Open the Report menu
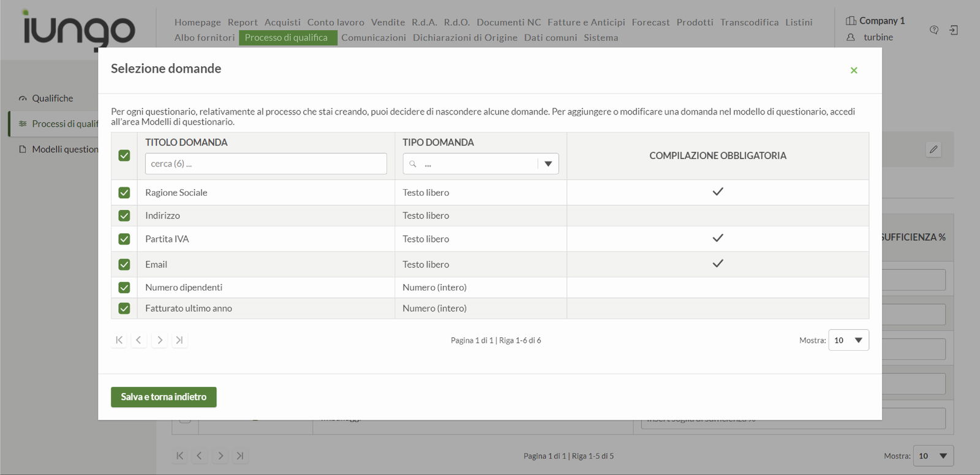Viewport: 980px width, 475px height. (243, 22)
